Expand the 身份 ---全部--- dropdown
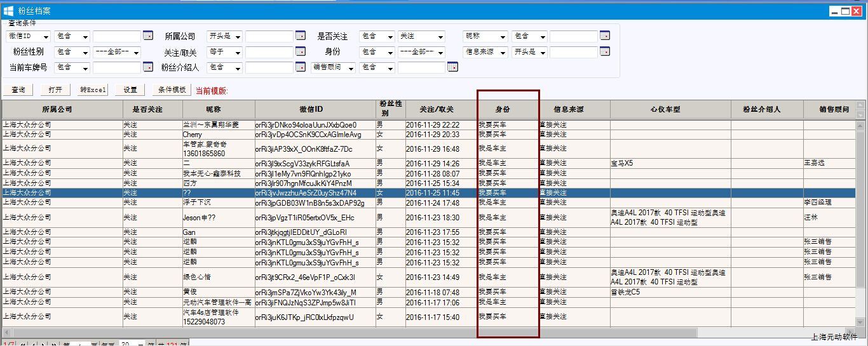Screen dimensions: 868x346 (421, 52)
